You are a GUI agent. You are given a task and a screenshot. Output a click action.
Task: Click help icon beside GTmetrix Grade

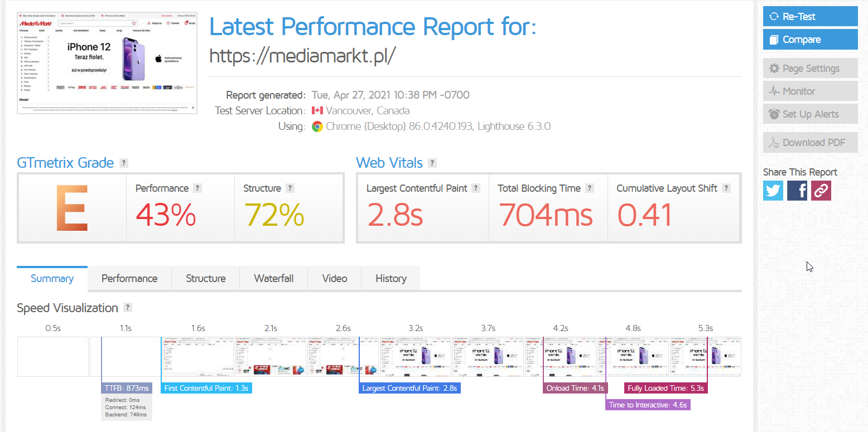[x=124, y=163]
